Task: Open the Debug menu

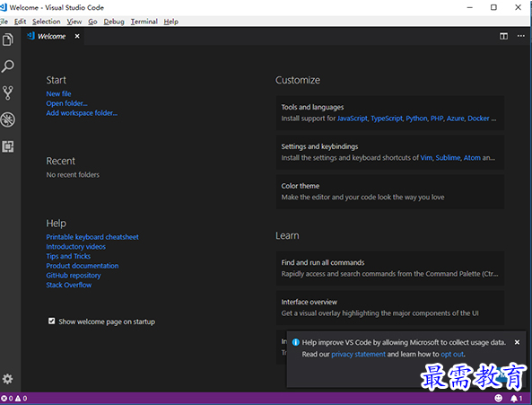Action: pos(114,22)
